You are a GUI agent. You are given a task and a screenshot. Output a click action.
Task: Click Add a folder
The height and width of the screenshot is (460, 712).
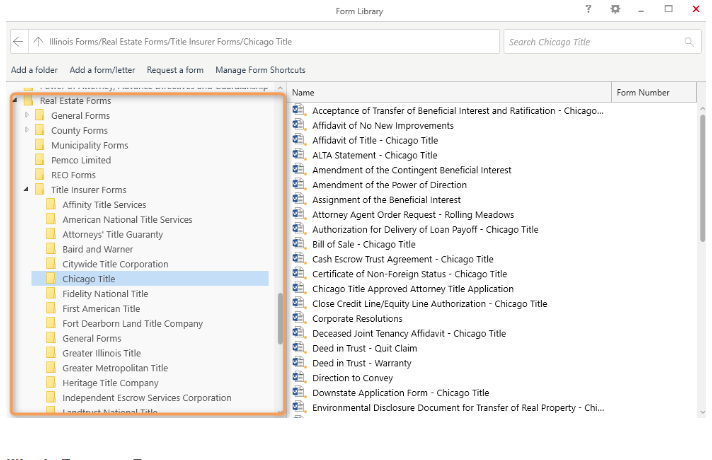[34, 70]
